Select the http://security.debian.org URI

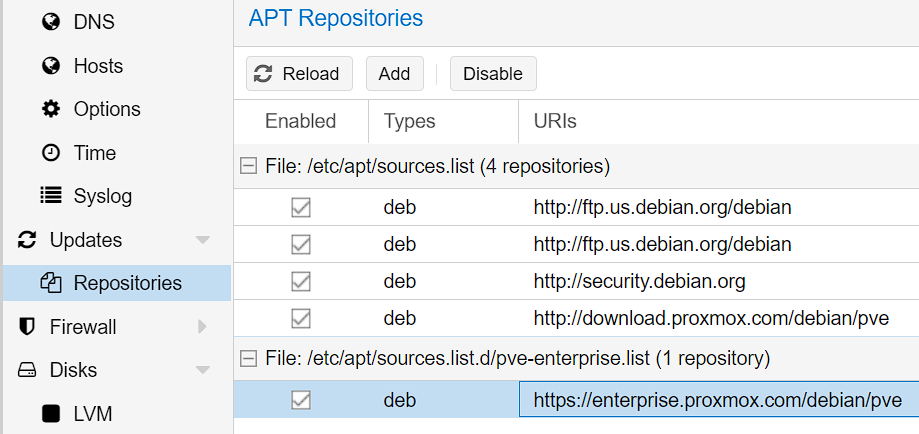click(639, 282)
